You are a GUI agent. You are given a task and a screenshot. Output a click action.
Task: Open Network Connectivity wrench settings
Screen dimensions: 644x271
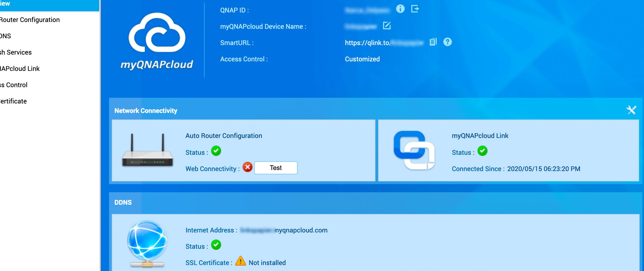coord(631,110)
